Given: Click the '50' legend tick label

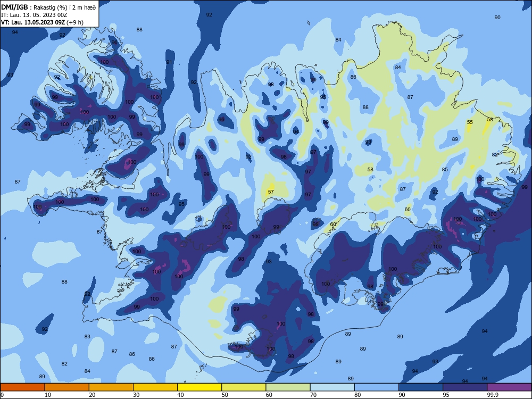Looking at the screenshot, I should point(225,395).
